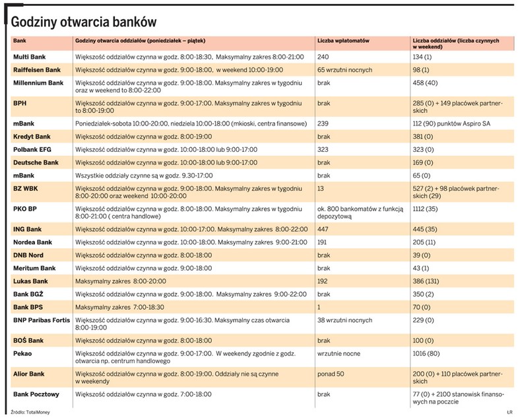The height and width of the screenshot is (420, 520).
Task: Click the Alior Bank row name
Action: [29, 374]
